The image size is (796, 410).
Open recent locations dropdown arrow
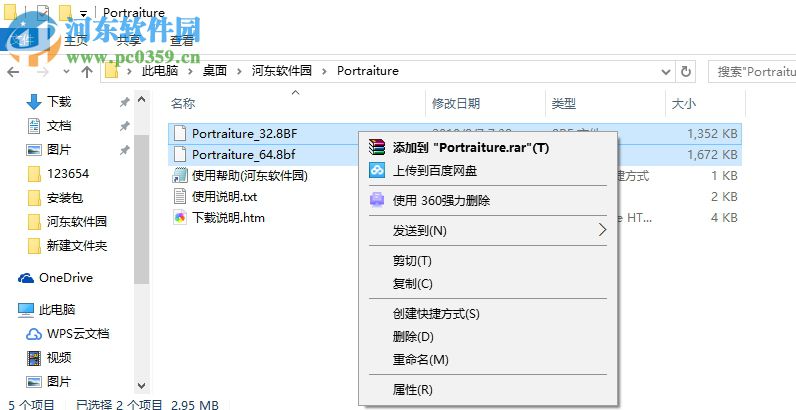coord(66,72)
